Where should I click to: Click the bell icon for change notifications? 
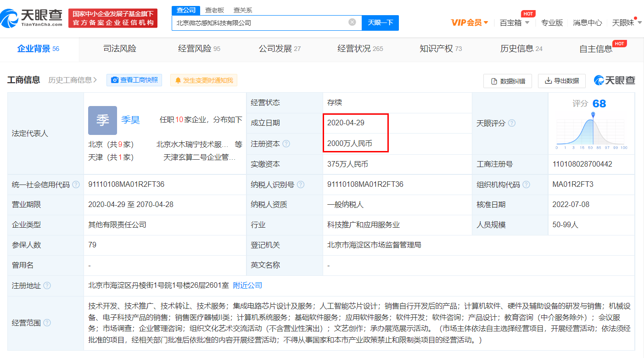click(x=178, y=80)
